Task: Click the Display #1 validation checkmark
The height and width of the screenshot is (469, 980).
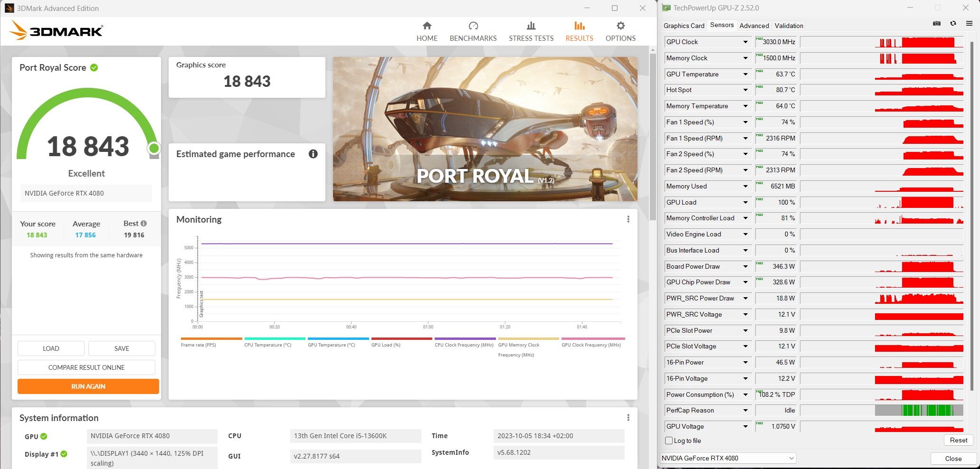Action: pyautogui.click(x=64, y=454)
